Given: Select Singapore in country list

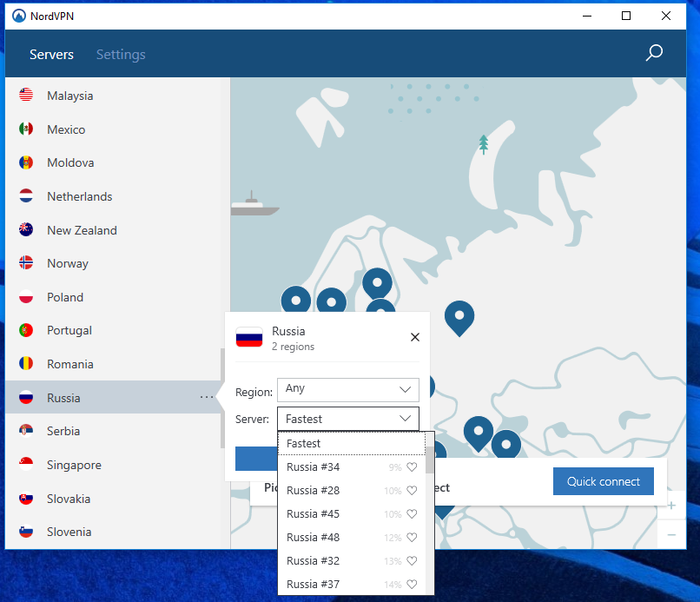Looking at the screenshot, I should pyautogui.click(x=114, y=465).
